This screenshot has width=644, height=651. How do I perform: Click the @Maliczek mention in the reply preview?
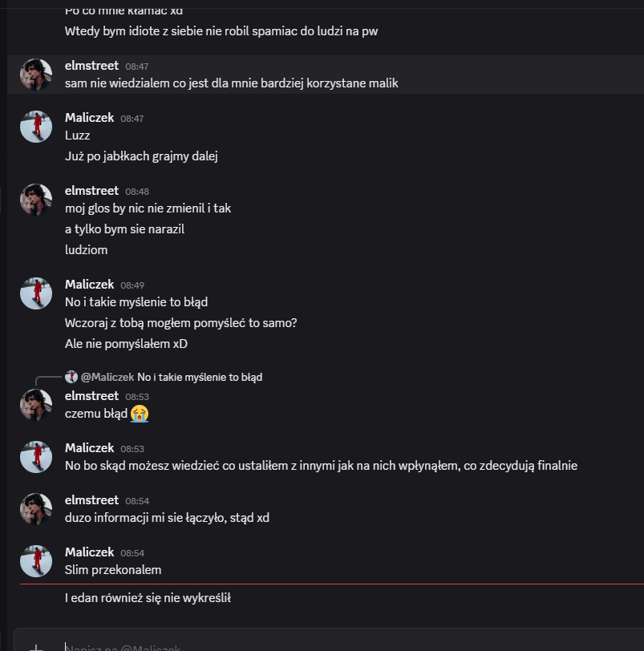[x=107, y=377]
